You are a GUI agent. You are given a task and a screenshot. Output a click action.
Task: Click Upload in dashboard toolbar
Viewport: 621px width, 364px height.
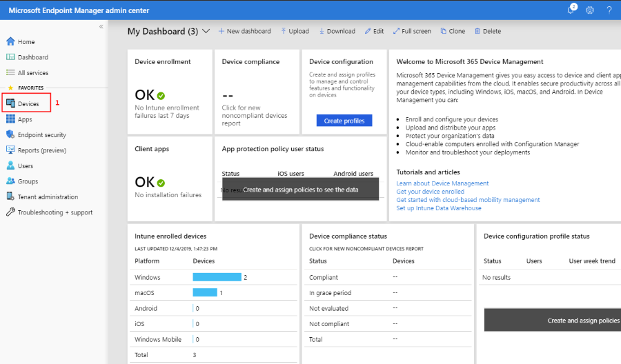[295, 31]
